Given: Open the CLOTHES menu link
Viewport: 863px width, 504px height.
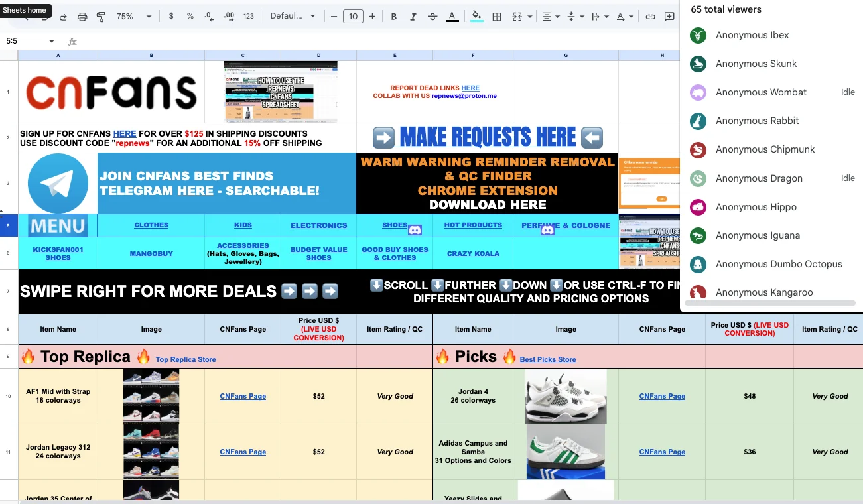Looking at the screenshot, I should pos(151,225).
